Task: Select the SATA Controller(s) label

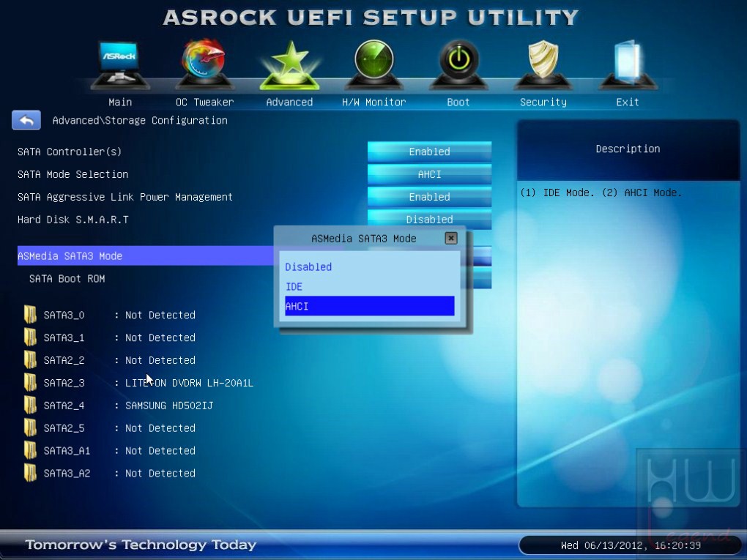Action: pos(70,152)
